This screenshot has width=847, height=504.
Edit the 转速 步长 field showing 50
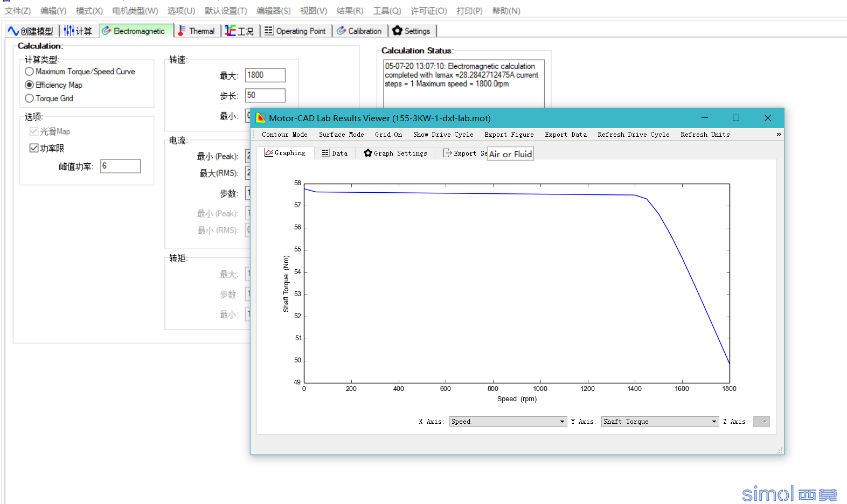[x=265, y=95]
